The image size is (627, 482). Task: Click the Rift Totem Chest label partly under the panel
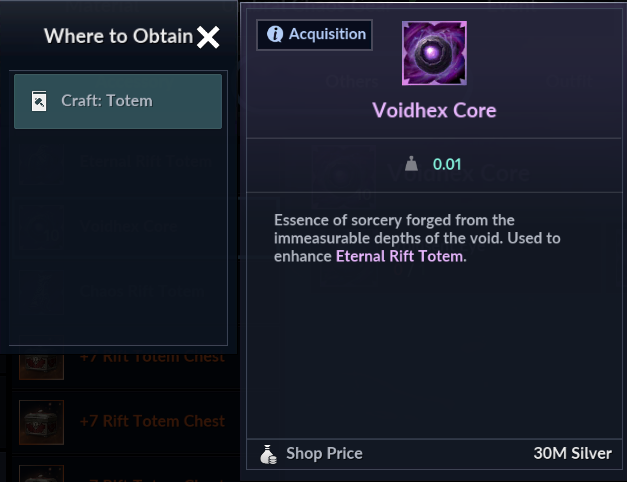click(152, 358)
